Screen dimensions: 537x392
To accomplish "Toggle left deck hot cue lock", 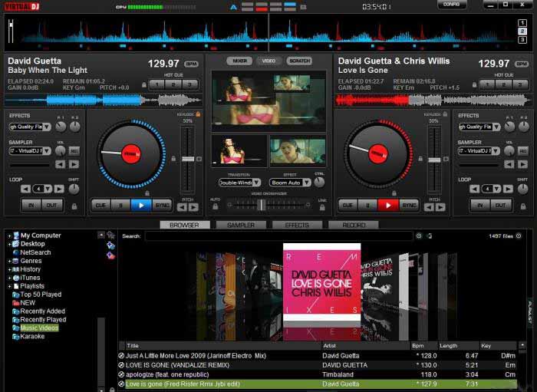I will [x=144, y=84].
